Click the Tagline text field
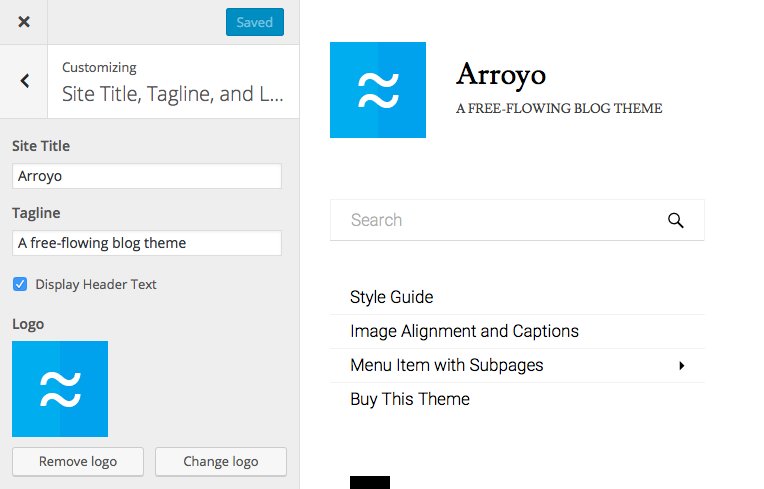 click(147, 243)
